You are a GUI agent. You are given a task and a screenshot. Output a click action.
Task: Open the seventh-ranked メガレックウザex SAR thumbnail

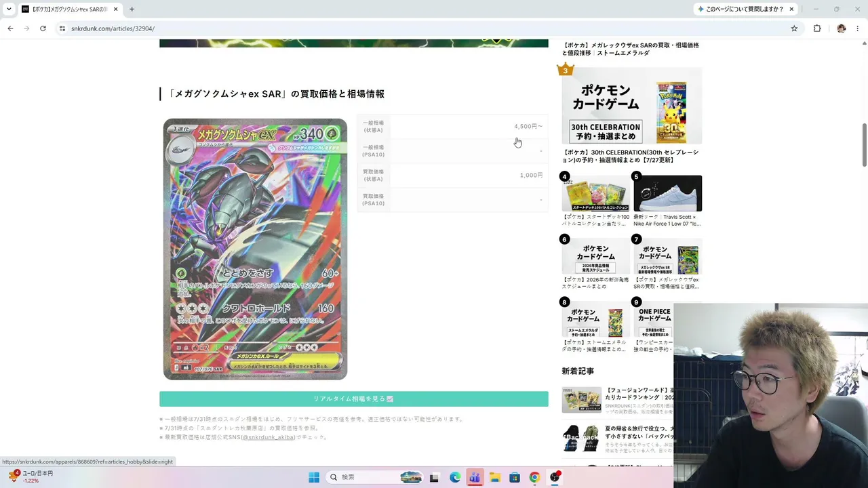tap(667, 256)
